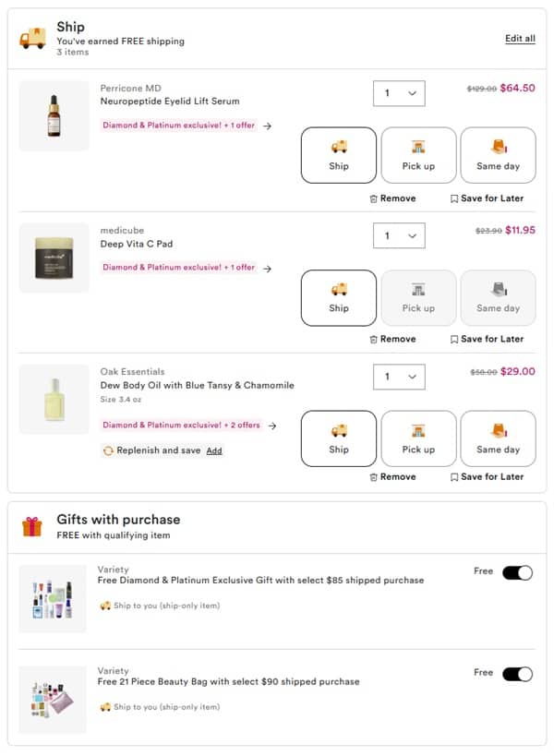This screenshot has height=756, width=554.
Task: Save Deep Vita C Pad for later
Action: [x=487, y=339]
